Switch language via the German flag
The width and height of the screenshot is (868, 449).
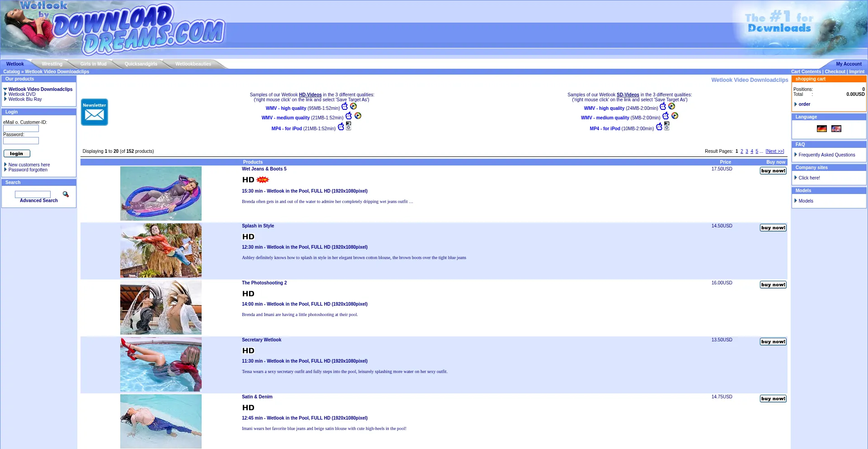click(x=822, y=129)
